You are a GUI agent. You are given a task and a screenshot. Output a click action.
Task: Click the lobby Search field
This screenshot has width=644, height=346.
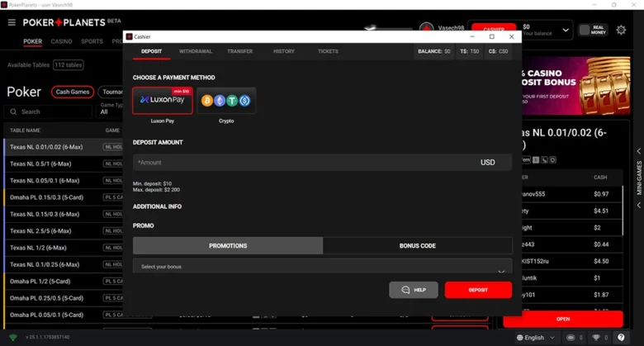(x=48, y=111)
